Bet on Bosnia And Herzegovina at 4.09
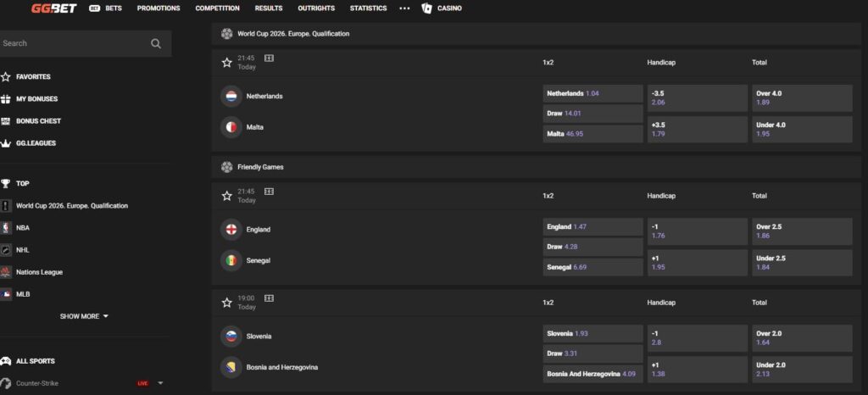This screenshot has width=868, height=395. (593, 374)
